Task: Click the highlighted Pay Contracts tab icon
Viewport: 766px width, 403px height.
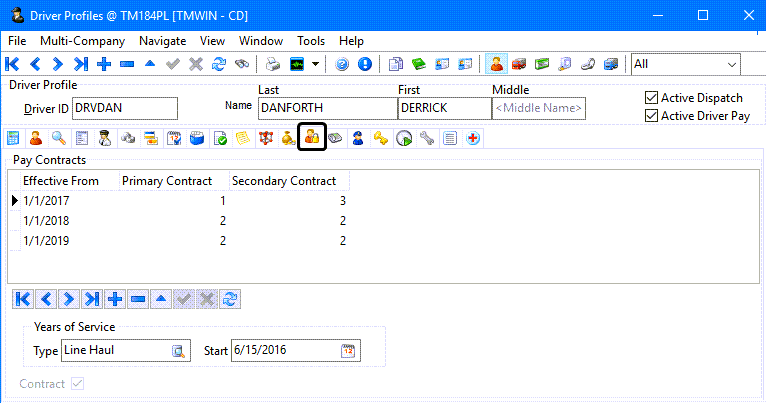Action: 312,138
